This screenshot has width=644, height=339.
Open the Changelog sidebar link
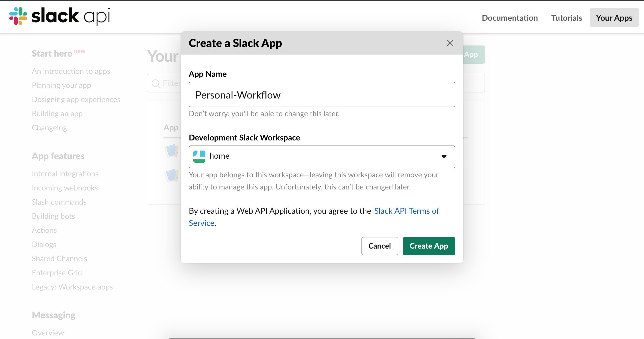(x=49, y=128)
